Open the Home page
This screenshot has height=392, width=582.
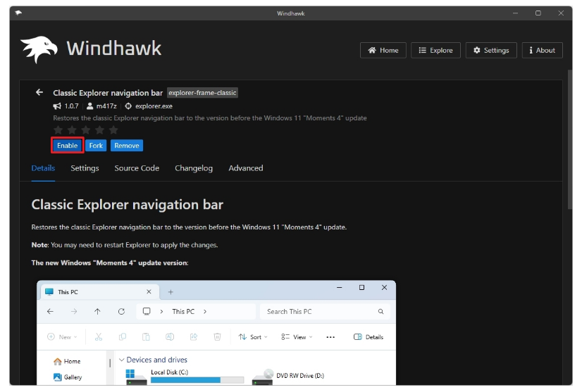pos(383,51)
